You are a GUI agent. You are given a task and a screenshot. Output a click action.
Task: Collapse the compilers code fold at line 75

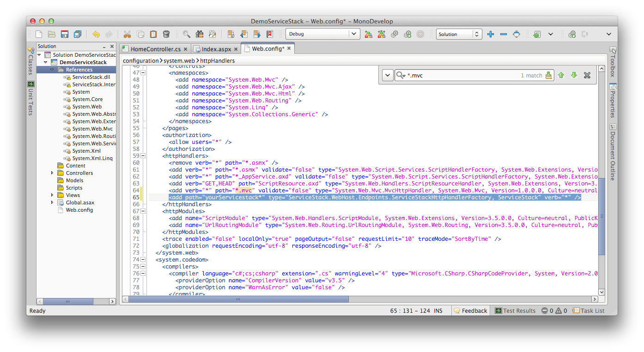pos(142,266)
